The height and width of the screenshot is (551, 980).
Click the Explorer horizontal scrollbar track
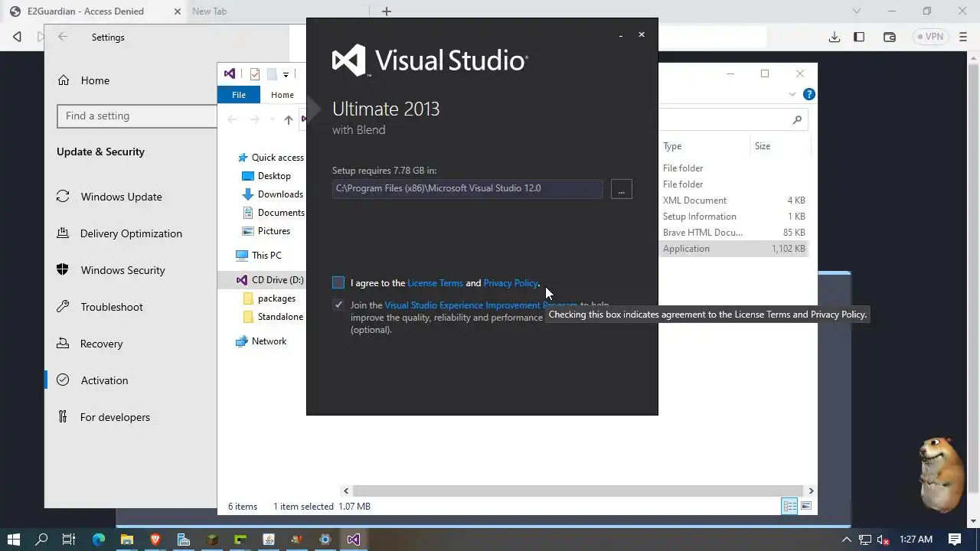pos(578,491)
